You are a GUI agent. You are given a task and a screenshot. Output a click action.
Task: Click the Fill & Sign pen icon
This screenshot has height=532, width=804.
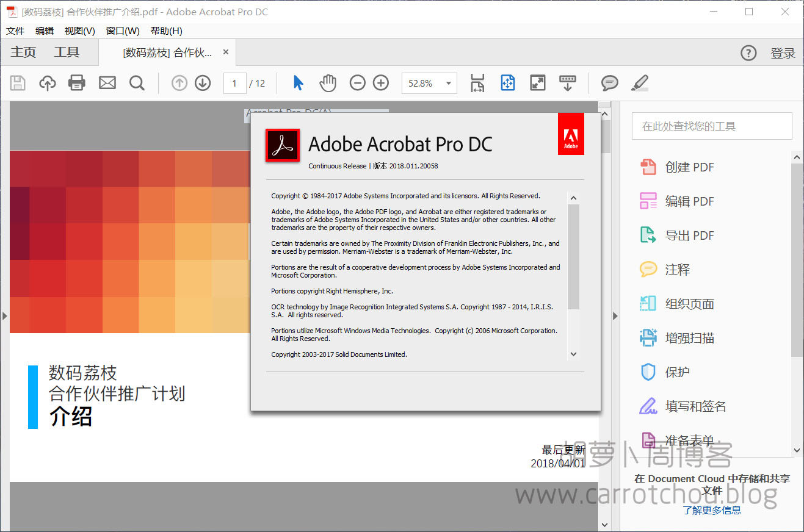[x=648, y=406]
